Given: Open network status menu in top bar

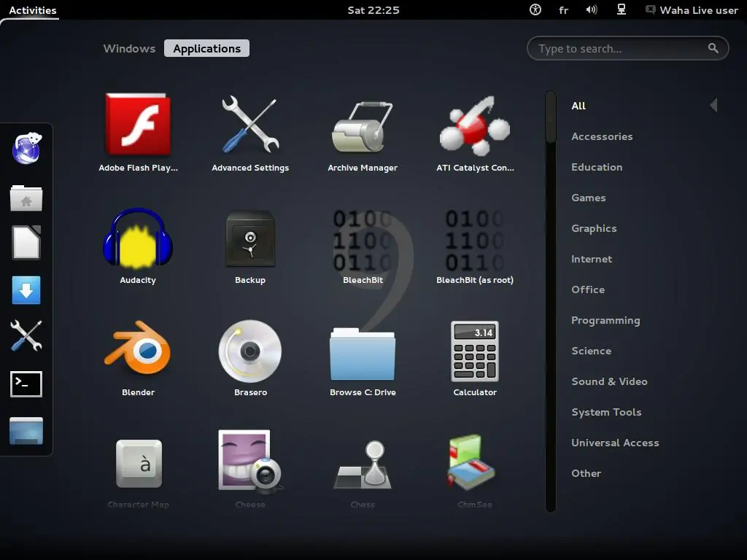Looking at the screenshot, I should click(x=622, y=9).
